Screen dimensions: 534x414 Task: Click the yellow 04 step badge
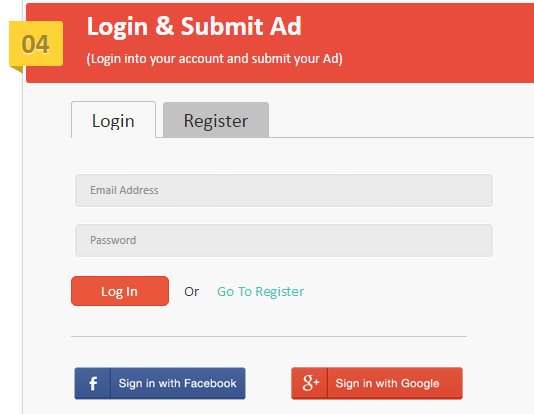pyautogui.click(x=36, y=44)
